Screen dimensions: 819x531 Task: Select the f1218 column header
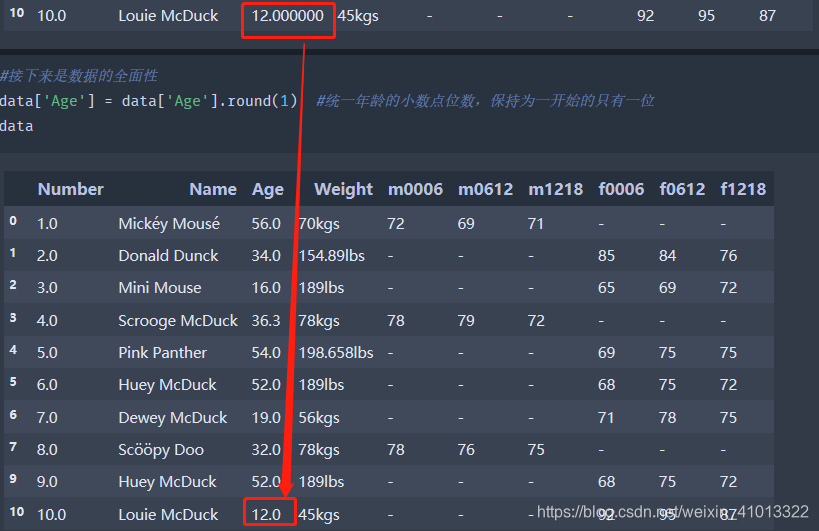click(x=743, y=189)
